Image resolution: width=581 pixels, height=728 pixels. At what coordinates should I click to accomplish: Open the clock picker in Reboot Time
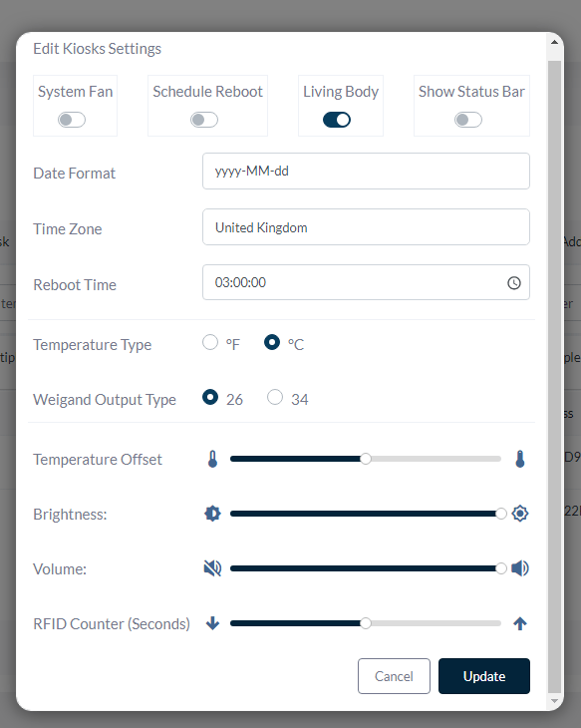point(513,283)
